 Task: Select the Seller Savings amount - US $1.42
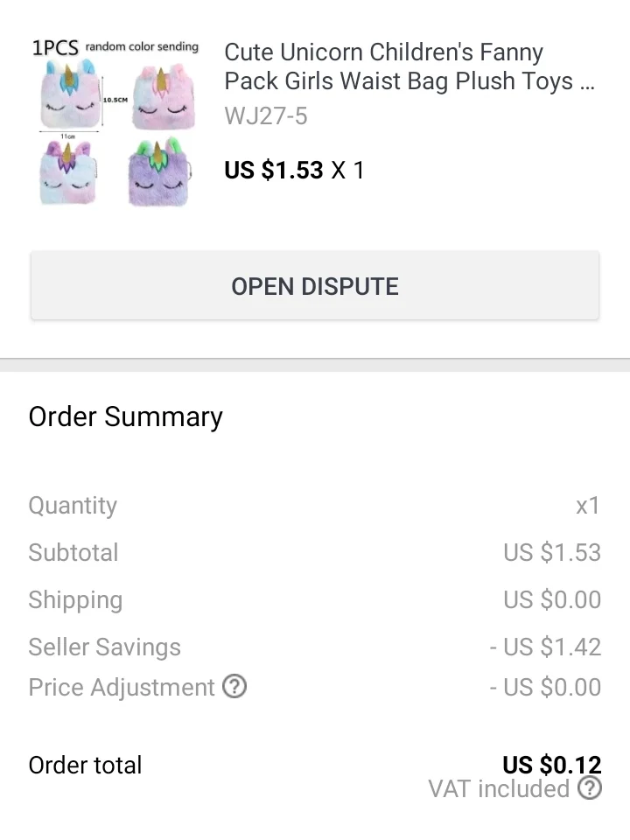click(545, 647)
